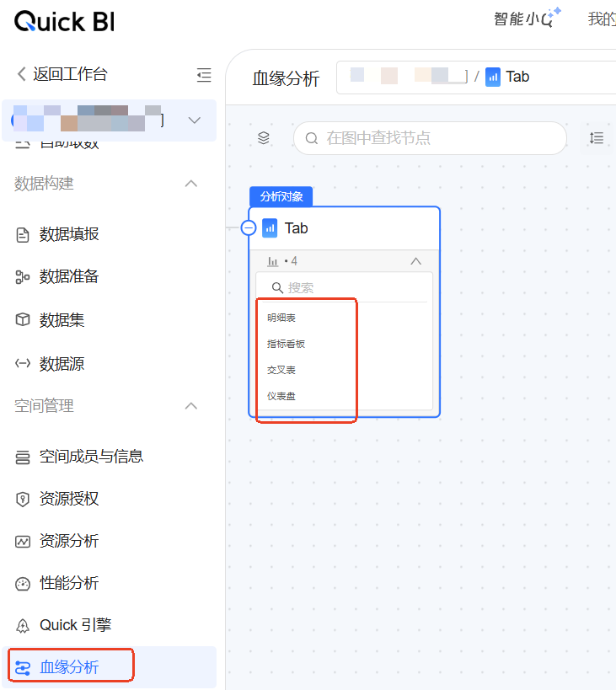Open the workspace selector dropdown

point(194,120)
